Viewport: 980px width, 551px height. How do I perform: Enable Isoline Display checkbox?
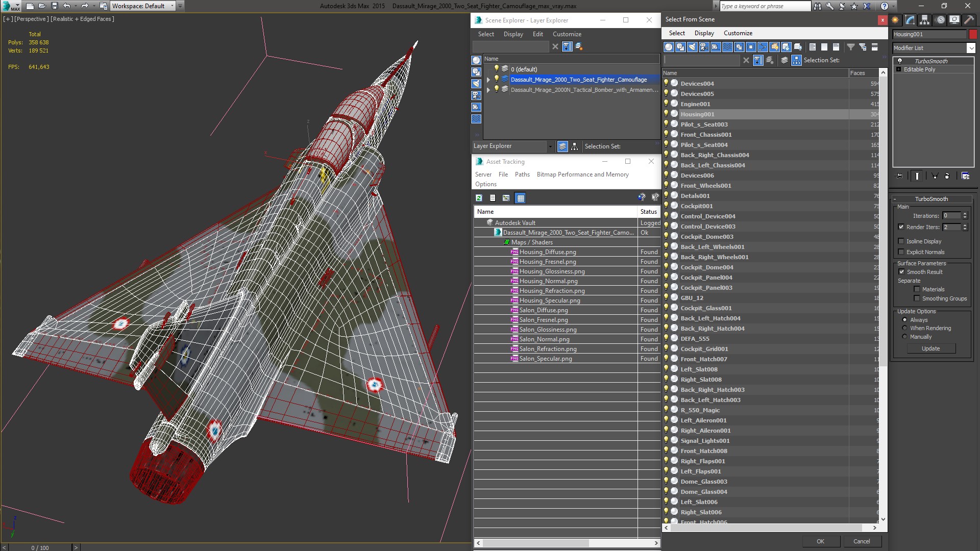click(x=901, y=241)
